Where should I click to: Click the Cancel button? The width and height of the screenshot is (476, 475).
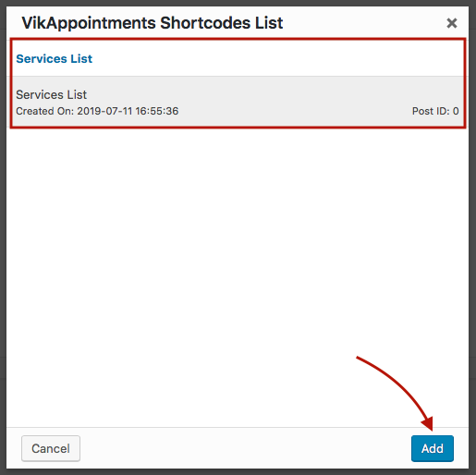pyautogui.click(x=51, y=448)
